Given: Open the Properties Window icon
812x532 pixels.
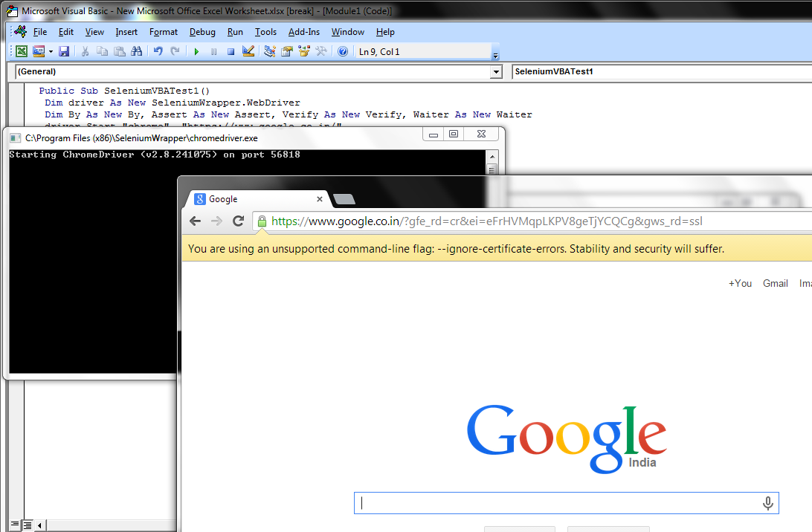Looking at the screenshot, I should click(286, 51).
